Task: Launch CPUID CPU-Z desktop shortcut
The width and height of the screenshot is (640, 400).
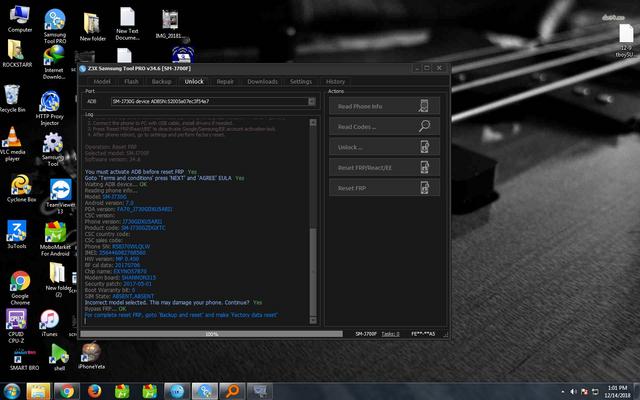Action: [16, 326]
